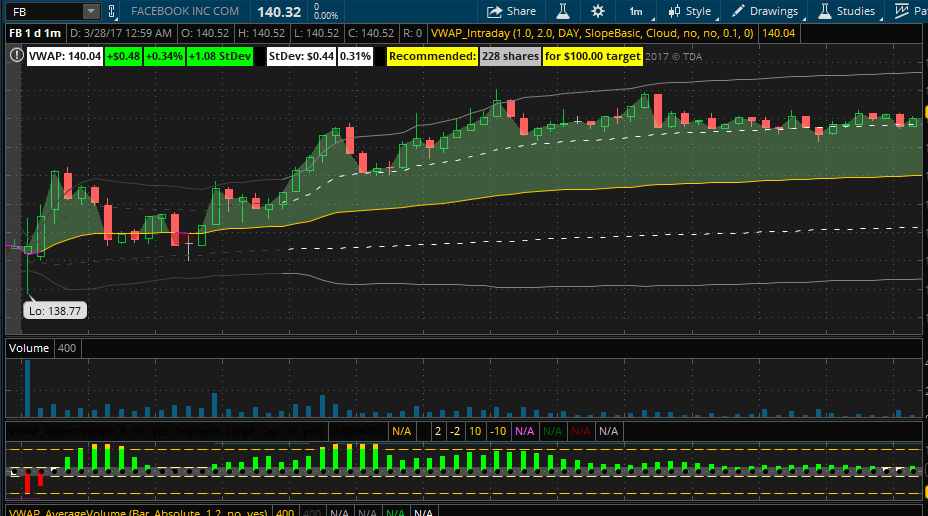Open the flask research icon

tap(562, 11)
